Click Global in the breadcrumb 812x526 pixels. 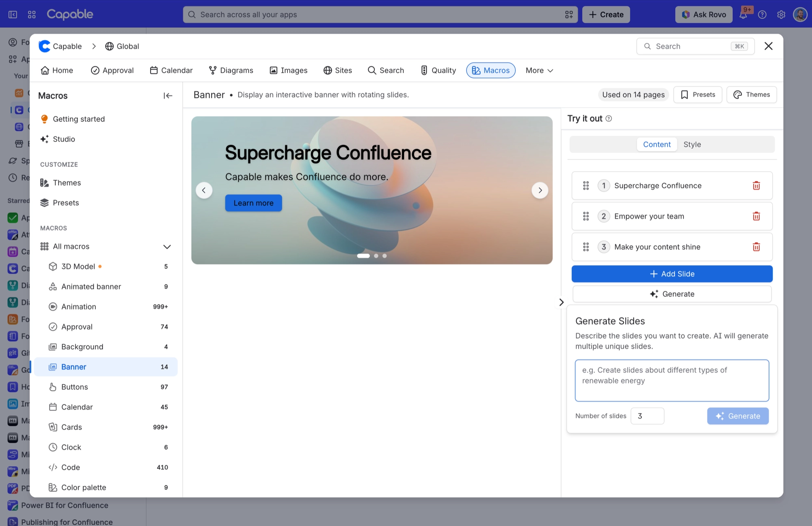pos(122,46)
